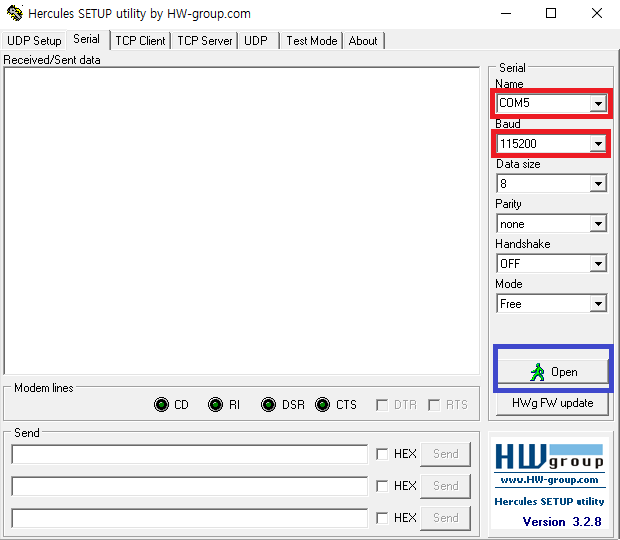This screenshot has height=540, width=620.
Task: Switch to the TCP Server tab
Action: click(204, 41)
